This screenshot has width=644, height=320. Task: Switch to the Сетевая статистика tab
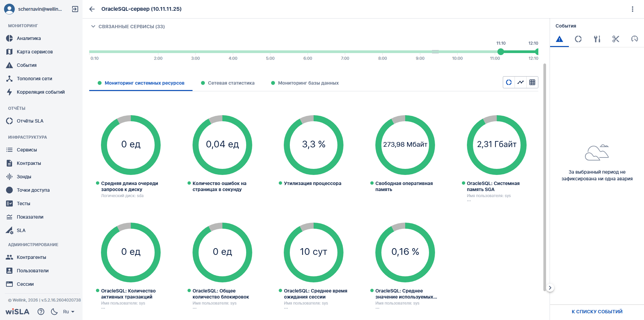pos(228,83)
